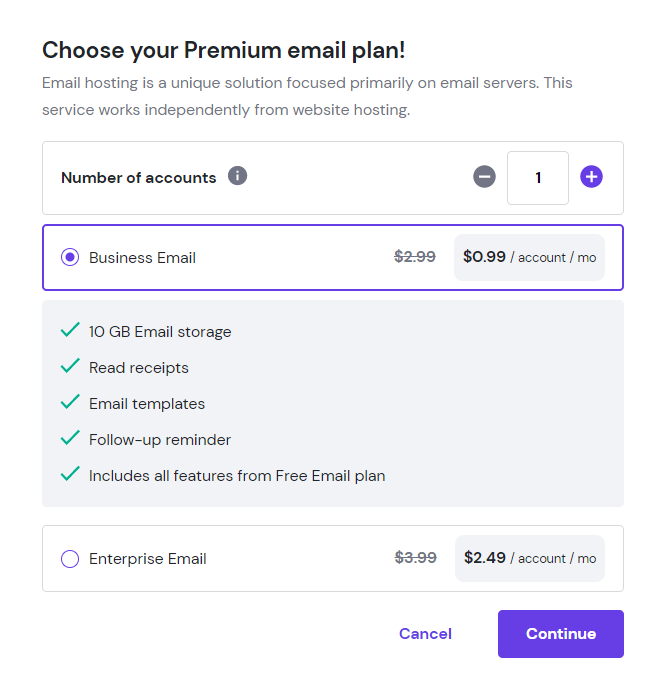Click the Cancel link
666x700 pixels.
(x=425, y=634)
